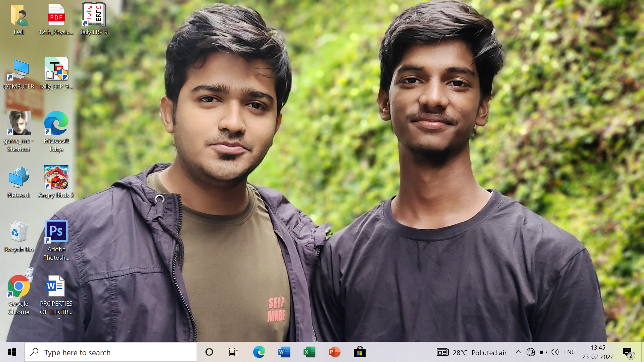
Task: Open the Dell user folder
Action: [x=19, y=16]
